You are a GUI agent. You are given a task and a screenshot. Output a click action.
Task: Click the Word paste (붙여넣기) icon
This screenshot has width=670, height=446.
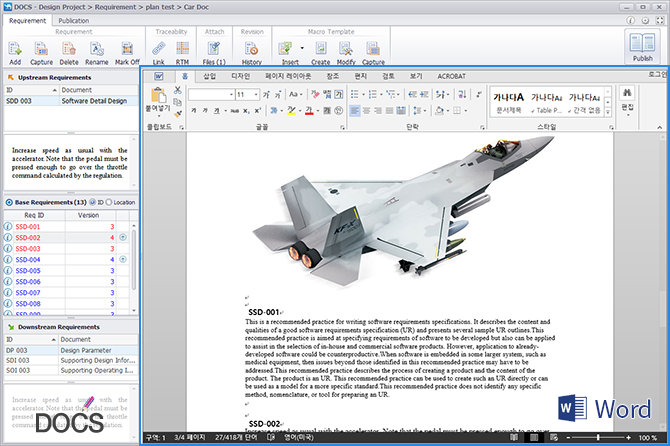click(x=159, y=95)
